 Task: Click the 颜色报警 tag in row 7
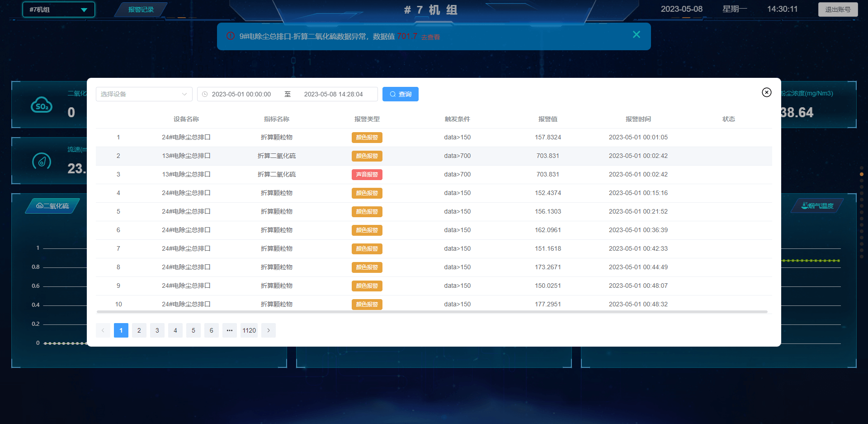tap(367, 249)
